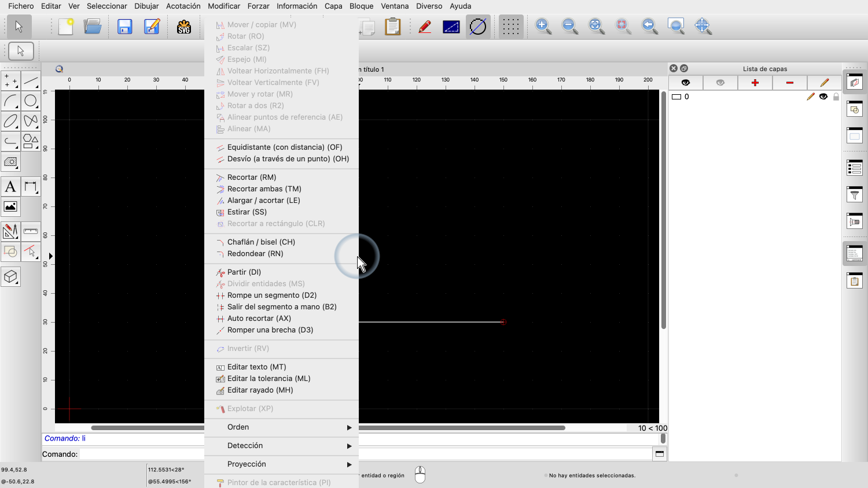Remove layer with the minus button

tap(789, 83)
